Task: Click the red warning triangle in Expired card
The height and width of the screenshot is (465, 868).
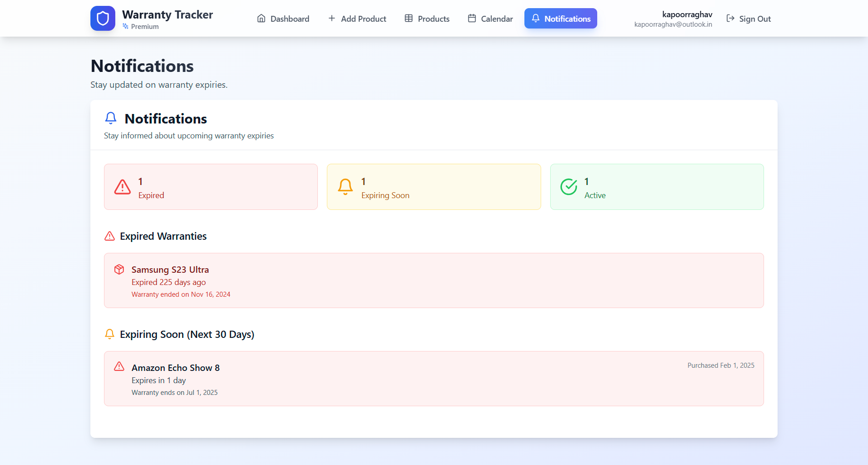Action: coord(123,187)
